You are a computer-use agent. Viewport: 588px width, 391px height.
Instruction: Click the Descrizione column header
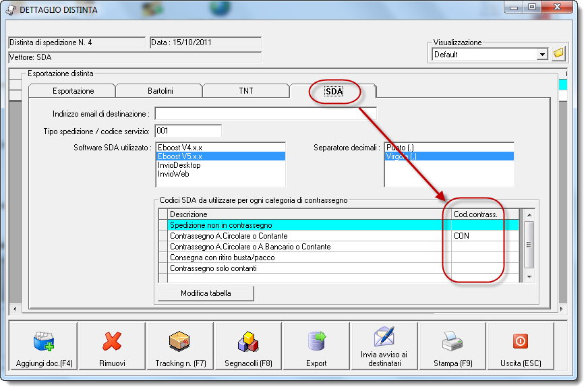310,214
